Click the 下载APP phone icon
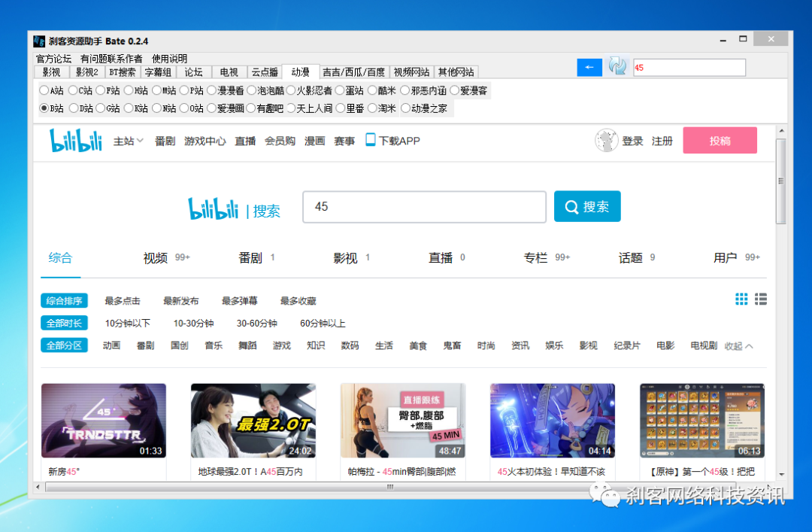The height and width of the screenshot is (532, 812). coord(369,140)
